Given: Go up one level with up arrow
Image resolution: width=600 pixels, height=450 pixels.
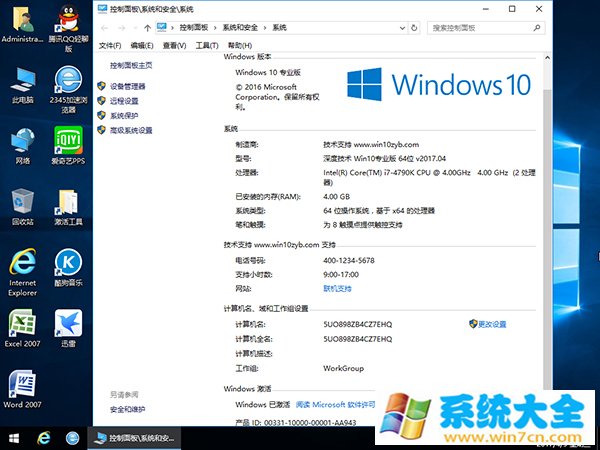Looking at the screenshot, I should pyautogui.click(x=147, y=28).
